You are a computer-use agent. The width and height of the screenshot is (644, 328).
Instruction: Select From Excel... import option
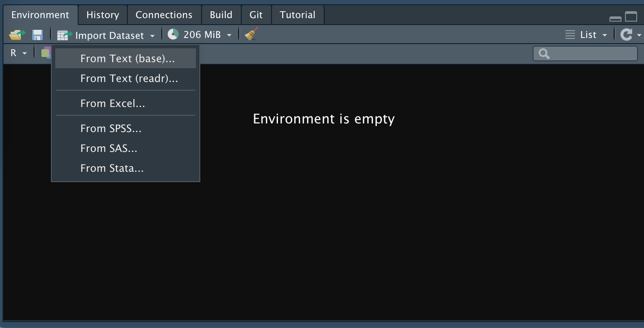tap(113, 104)
